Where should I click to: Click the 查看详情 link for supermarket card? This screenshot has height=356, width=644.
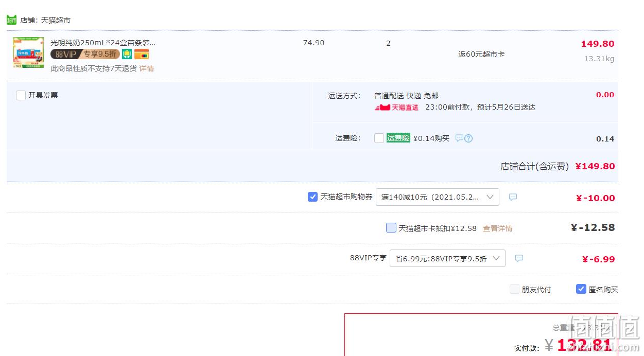pyautogui.click(x=498, y=228)
